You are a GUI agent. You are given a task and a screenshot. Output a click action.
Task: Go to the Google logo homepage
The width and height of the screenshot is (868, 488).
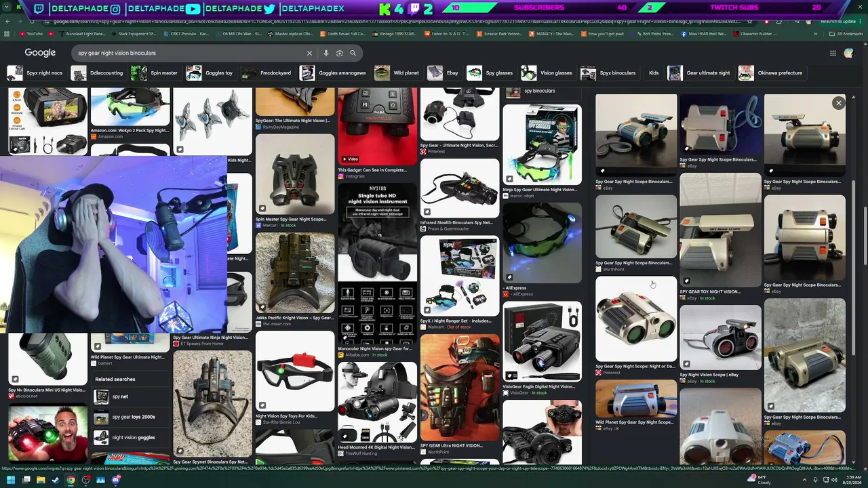40,53
